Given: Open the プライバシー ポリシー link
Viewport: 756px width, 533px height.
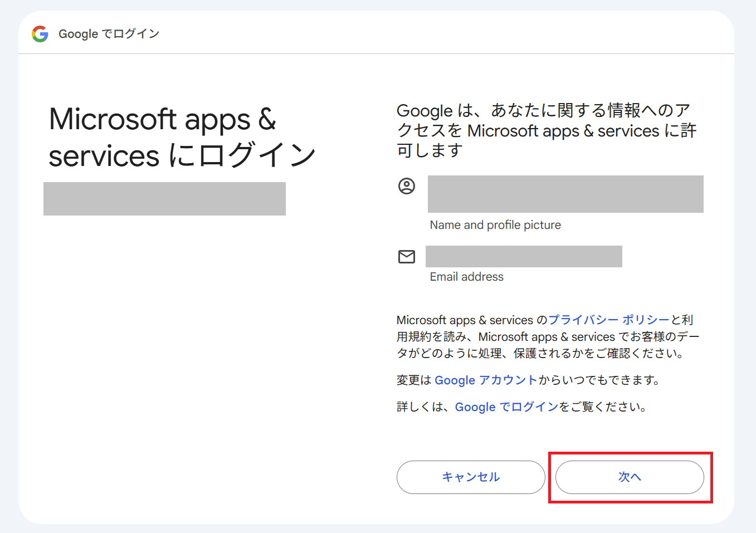Looking at the screenshot, I should click(x=609, y=320).
